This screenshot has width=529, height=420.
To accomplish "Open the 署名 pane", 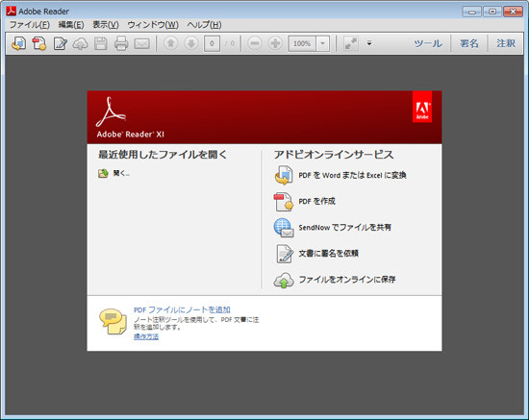I will coord(469,43).
